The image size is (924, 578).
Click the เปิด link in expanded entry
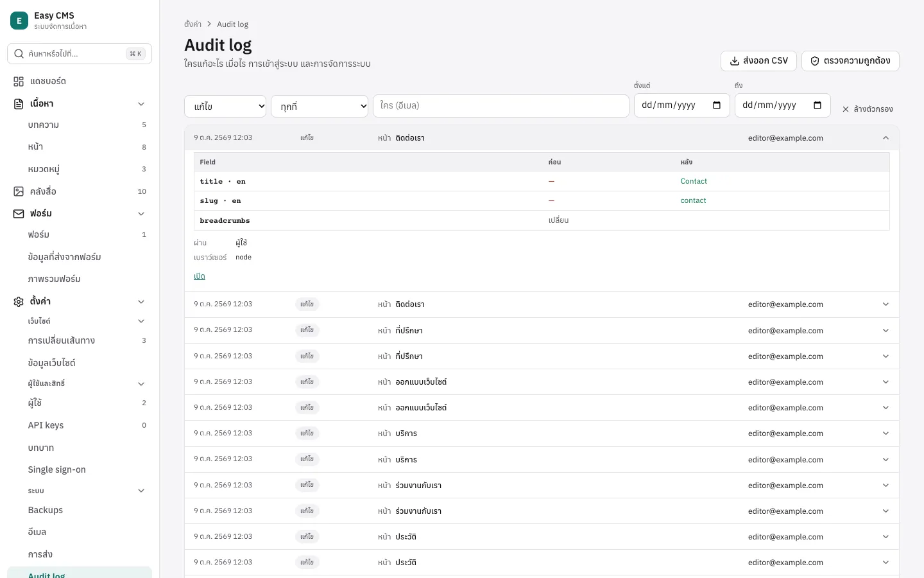pos(200,276)
